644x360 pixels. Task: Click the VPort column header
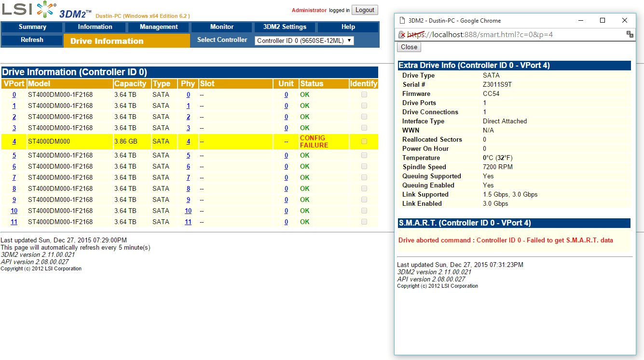point(14,84)
